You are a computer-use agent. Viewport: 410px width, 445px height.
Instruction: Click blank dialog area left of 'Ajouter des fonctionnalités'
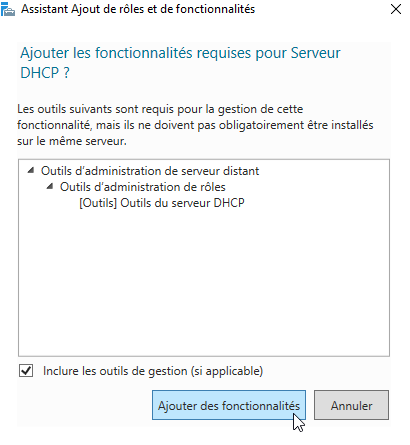tap(83, 405)
